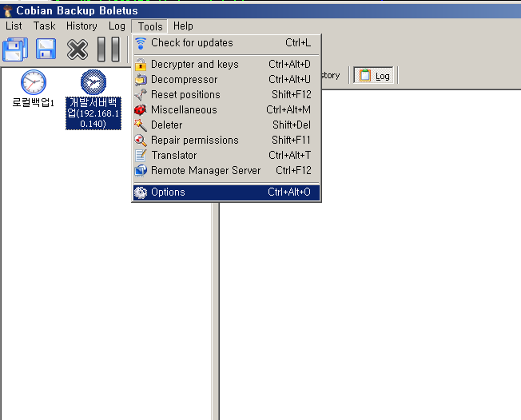Choose Check for updates
The width and height of the screenshot is (521, 420).
(226, 43)
